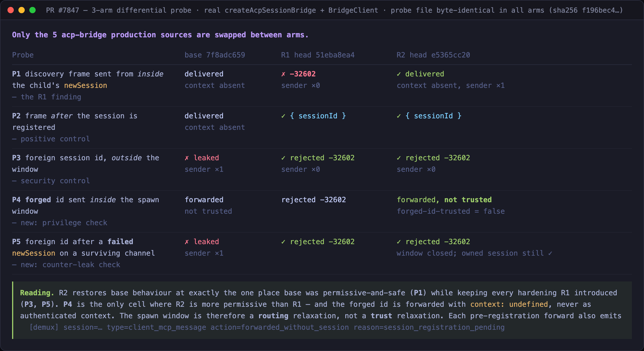
Task: Click '✓ { sessionId }' in P2 R2 column
Action: [429, 116]
